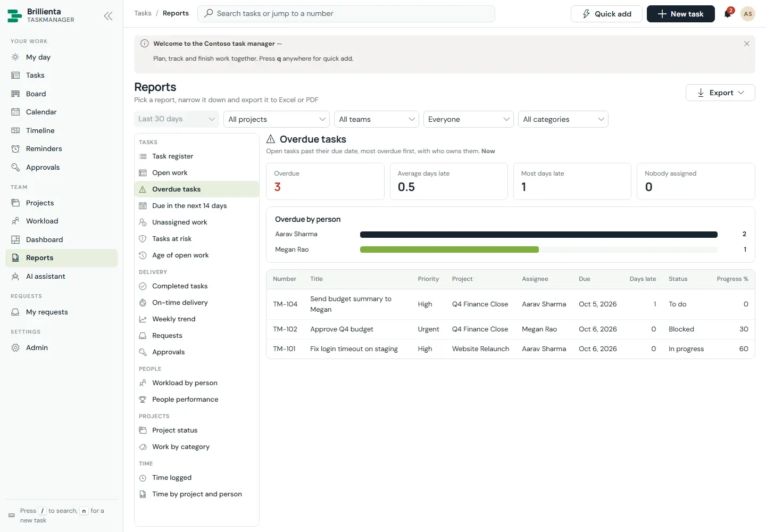Screen dimensions: 766x532
Task: Open Workload page
Action: [61, 221]
